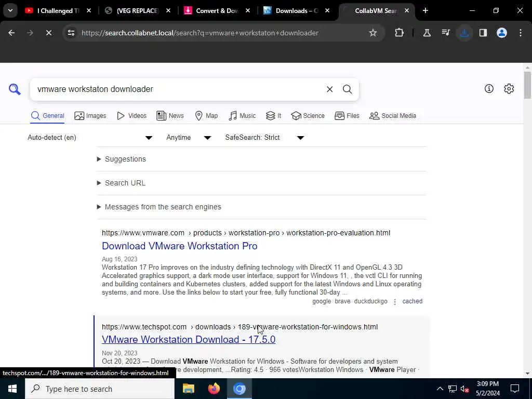Close the 'Convert & Dow' tab
Viewport: 532px width, 399px height.
(x=248, y=10)
